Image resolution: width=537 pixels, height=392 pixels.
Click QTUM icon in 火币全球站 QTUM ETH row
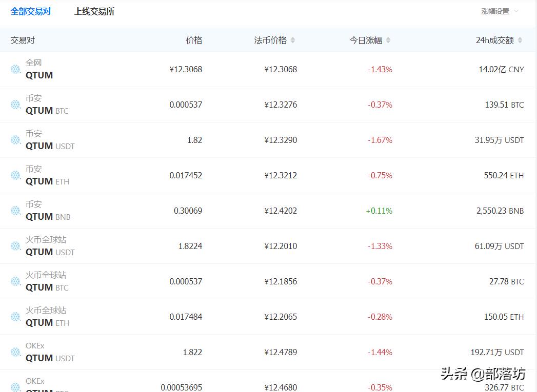tap(16, 317)
